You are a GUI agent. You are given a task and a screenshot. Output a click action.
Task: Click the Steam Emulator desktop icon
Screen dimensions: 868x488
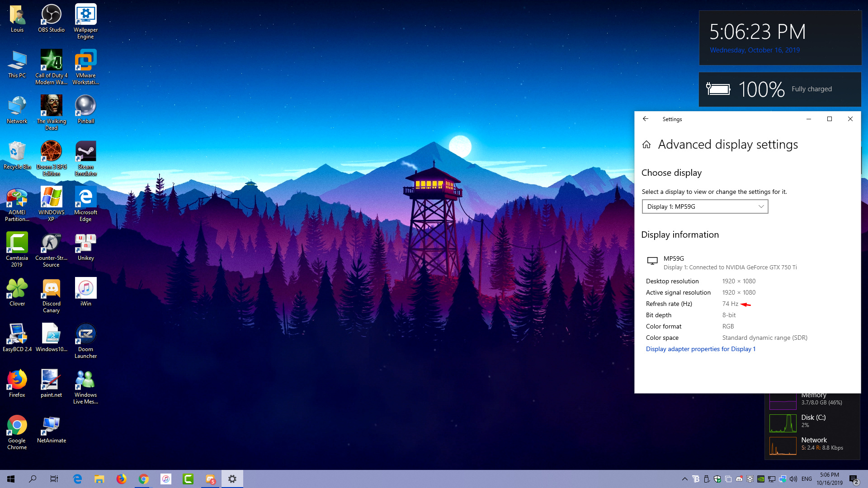[x=85, y=159]
